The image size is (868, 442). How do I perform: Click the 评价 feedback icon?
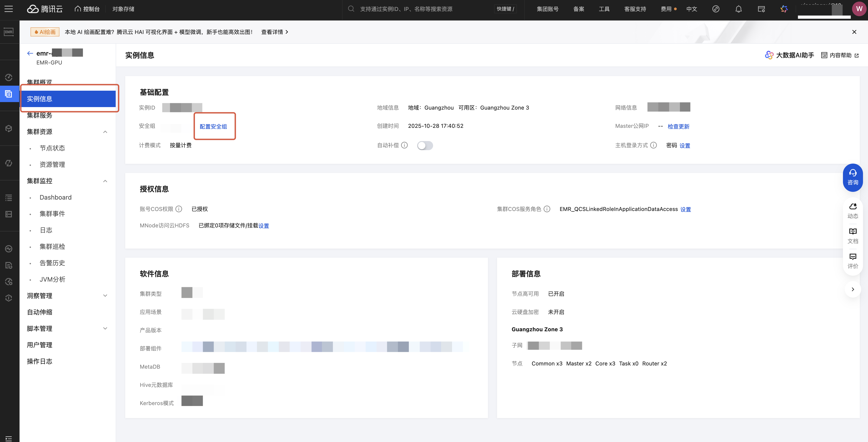pos(853,261)
